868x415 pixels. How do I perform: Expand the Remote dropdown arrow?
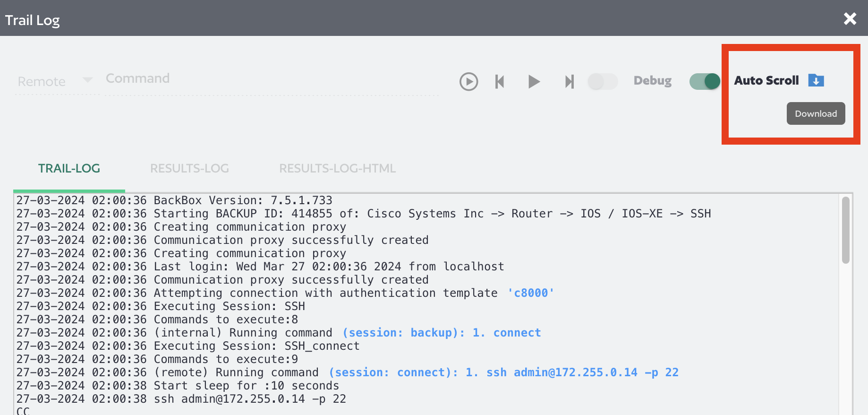pos(87,80)
